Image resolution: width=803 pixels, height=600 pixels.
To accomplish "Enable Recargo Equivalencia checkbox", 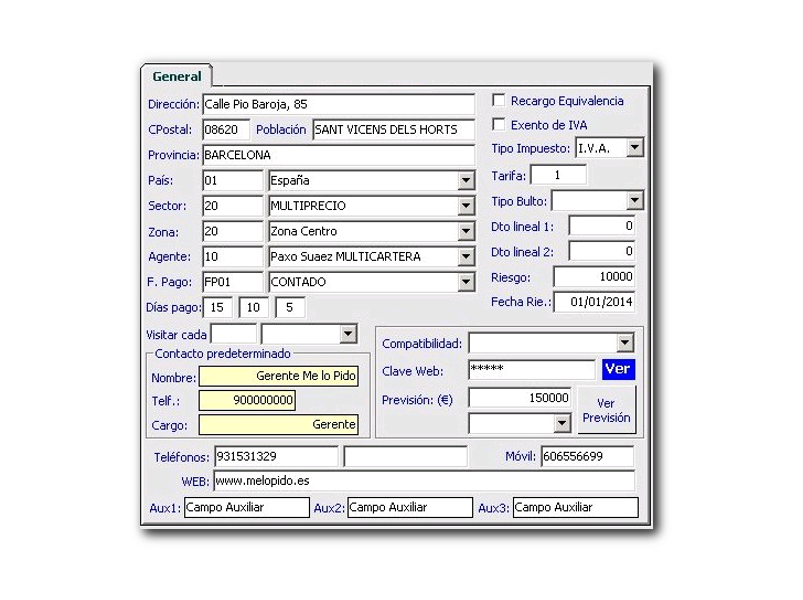I will (x=499, y=101).
